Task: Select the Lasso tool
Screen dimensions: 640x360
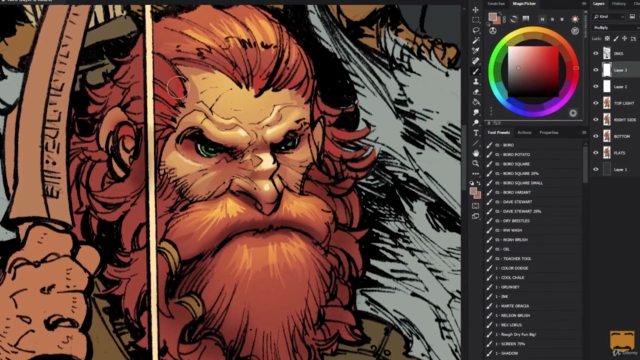Action: (x=476, y=30)
